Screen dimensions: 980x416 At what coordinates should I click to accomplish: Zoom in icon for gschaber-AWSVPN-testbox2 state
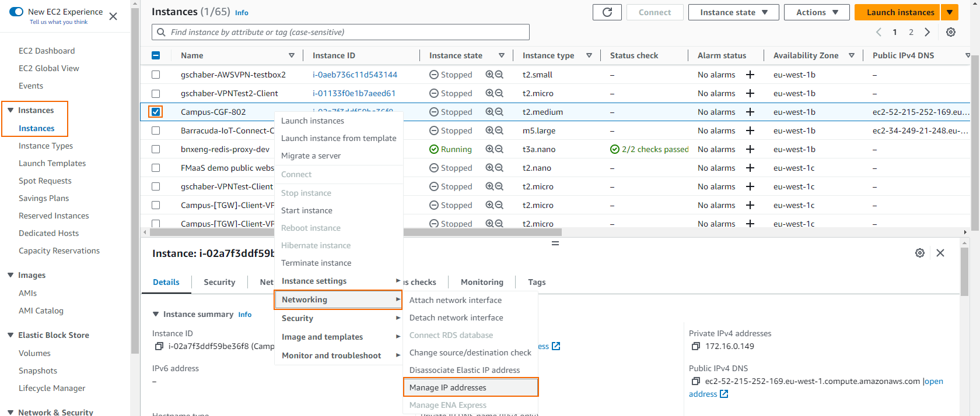pos(490,75)
